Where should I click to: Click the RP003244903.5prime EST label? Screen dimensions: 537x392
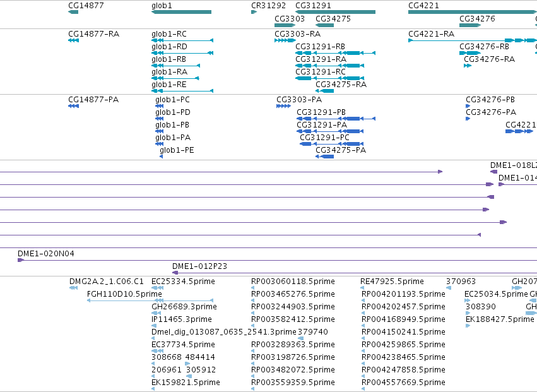coord(293,307)
